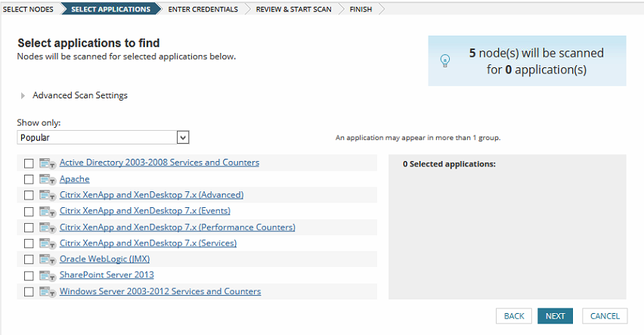Click the template icon beside Oracle WebLogic (JMX)
The image size is (644, 335).
(x=47, y=259)
